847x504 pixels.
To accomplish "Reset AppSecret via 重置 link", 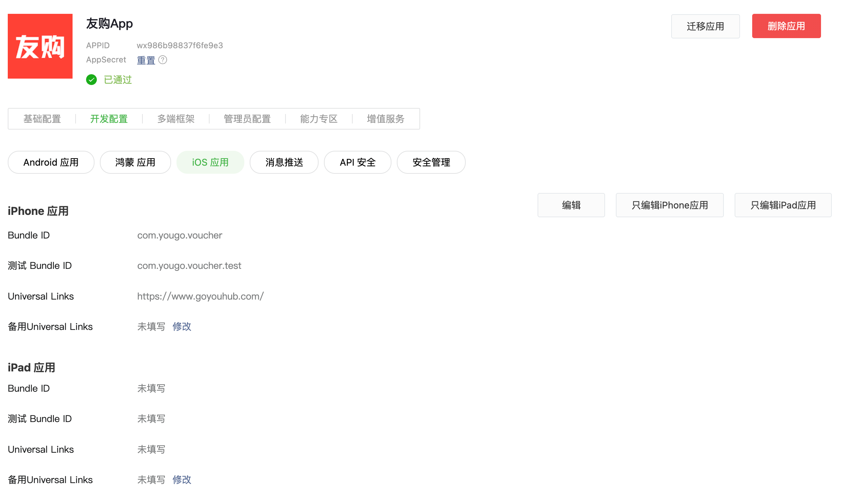I will (146, 60).
